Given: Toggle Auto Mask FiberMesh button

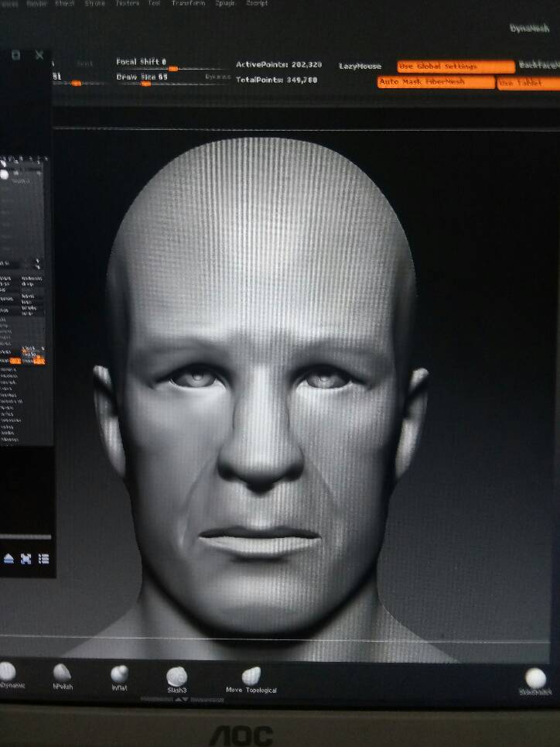Looking at the screenshot, I should tap(436, 82).
